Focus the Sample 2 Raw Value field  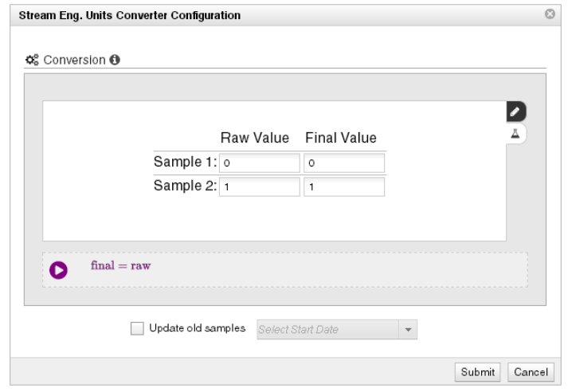(x=260, y=187)
